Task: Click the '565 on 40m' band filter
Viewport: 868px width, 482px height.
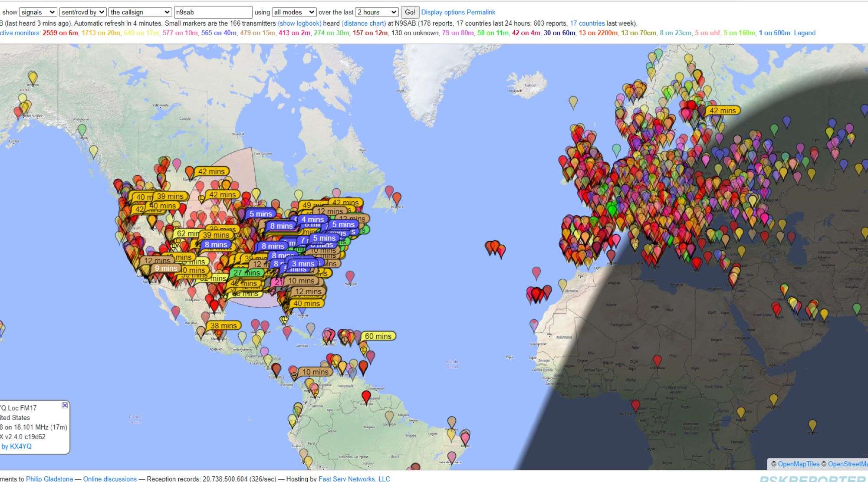Action: [x=219, y=33]
